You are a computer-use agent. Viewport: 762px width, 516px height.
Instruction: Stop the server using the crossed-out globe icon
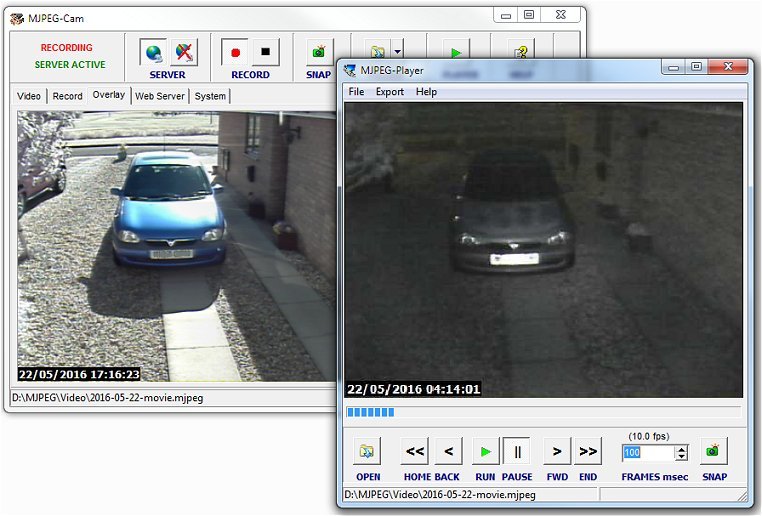[184, 52]
